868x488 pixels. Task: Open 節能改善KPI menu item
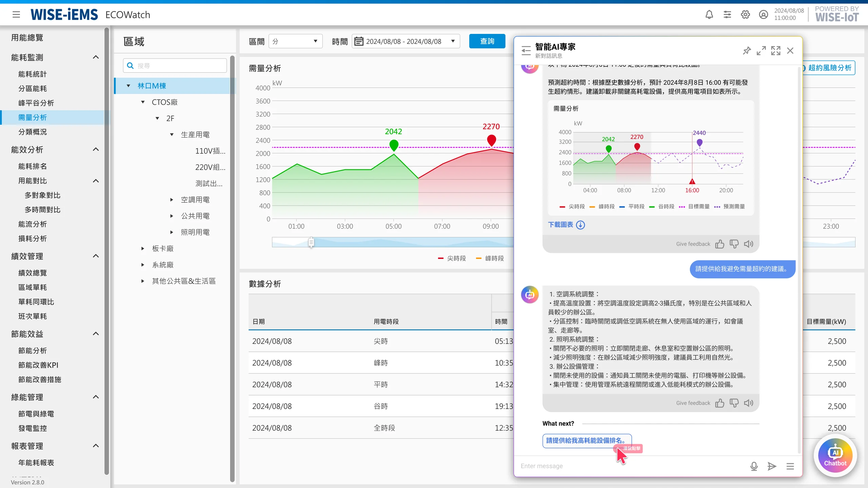pyautogui.click(x=38, y=365)
